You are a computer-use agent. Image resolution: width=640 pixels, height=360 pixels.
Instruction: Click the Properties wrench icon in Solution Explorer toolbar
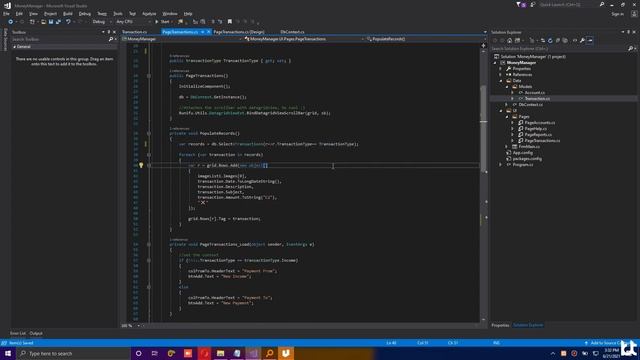coord(582,40)
